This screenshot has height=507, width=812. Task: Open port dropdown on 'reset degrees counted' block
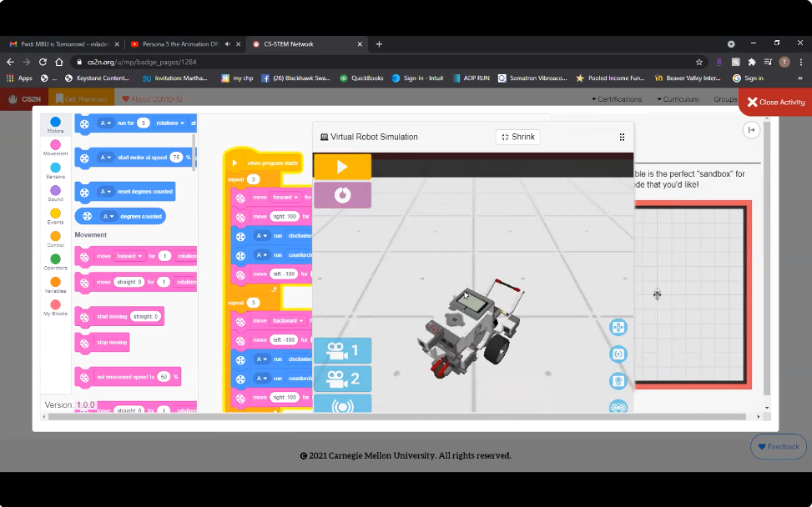(x=105, y=192)
